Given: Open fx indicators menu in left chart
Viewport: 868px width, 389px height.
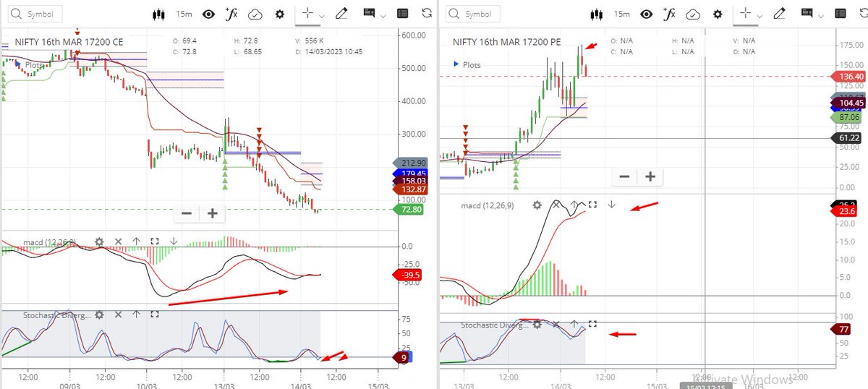Looking at the screenshot, I should pyautogui.click(x=231, y=14).
